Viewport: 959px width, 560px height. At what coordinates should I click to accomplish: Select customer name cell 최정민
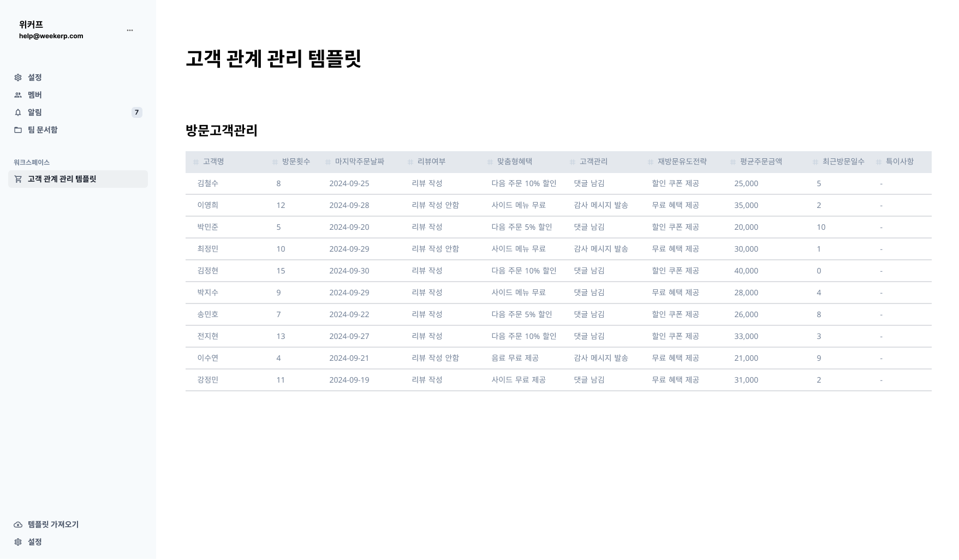208,249
